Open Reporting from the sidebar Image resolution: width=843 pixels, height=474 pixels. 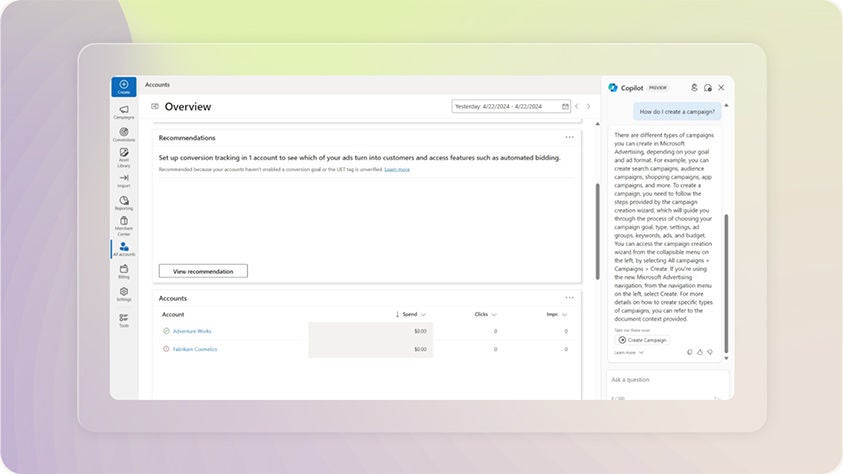(123, 203)
